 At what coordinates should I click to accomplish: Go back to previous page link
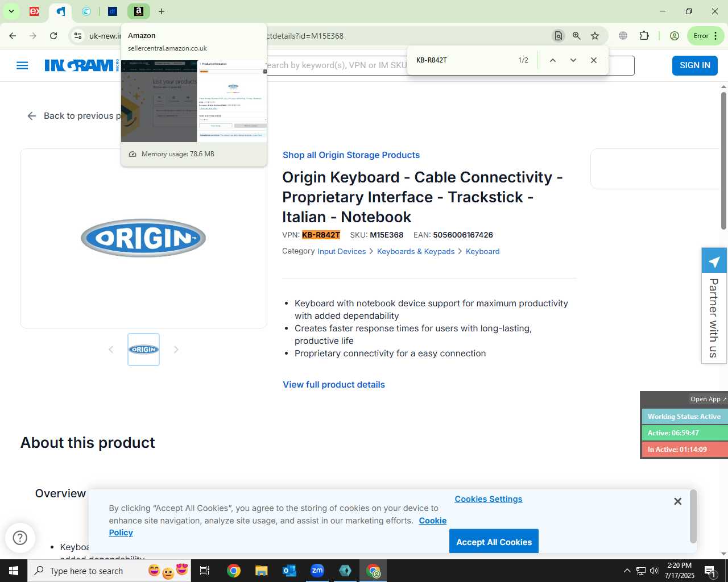coord(74,116)
